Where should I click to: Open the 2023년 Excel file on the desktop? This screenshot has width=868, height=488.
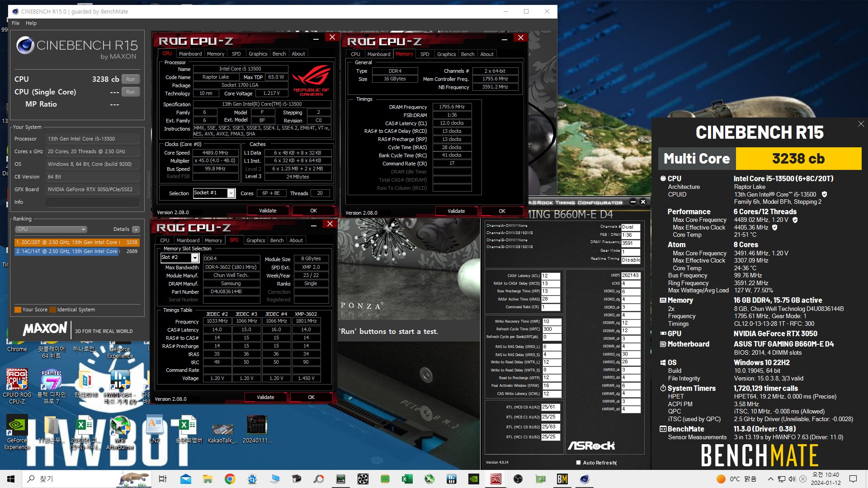(x=85, y=432)
